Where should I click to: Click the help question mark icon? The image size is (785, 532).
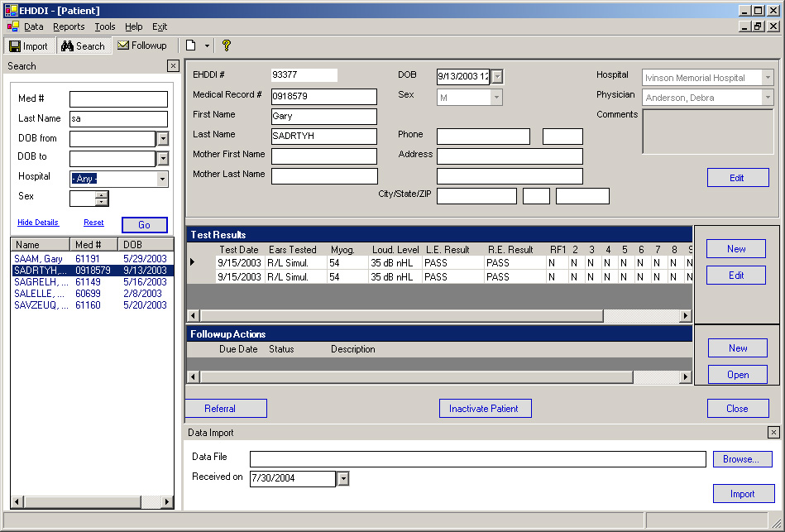226,46
